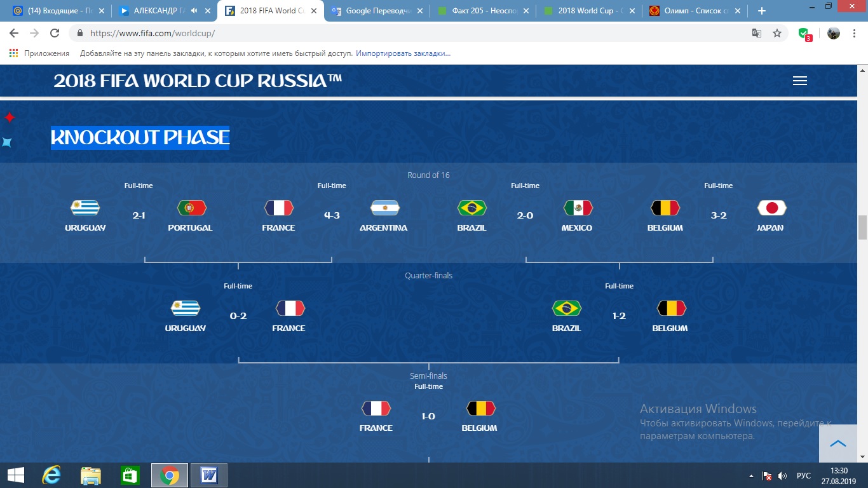This screenshot has width=868, height=488.
Task: Switch to the АЛЕКСАНДР video tab
Action: (164, 11)
